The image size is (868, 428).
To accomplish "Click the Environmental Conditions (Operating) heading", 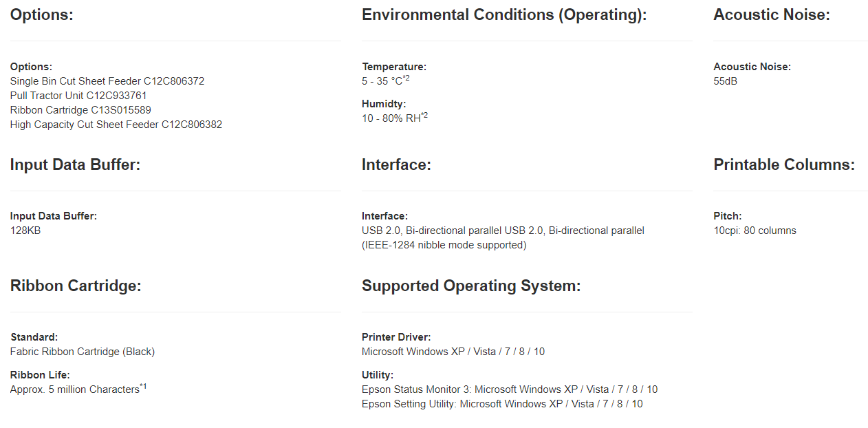I will click(x=504, y=14).
